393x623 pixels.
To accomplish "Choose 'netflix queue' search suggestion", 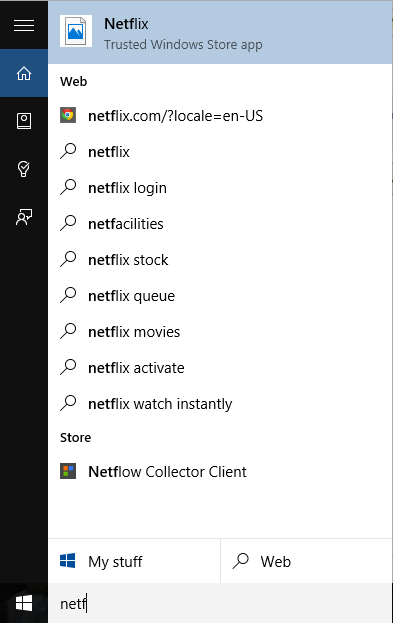I will pyautogui.click(x=220, y=296).
